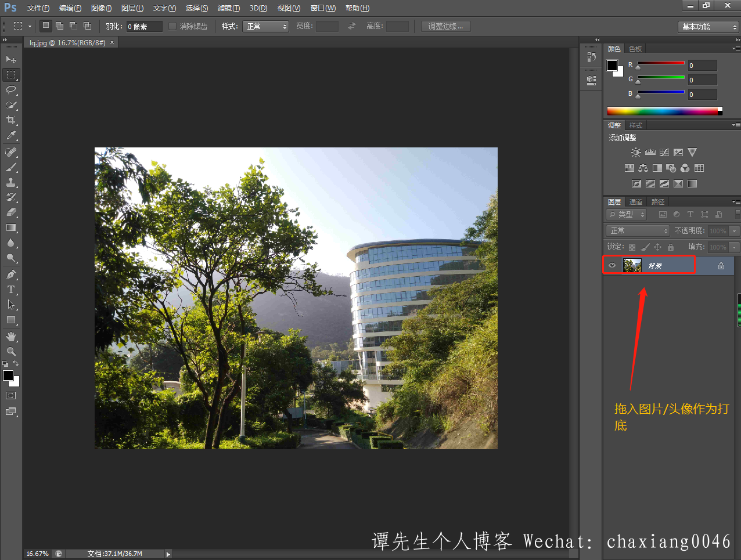Select the Pen tool
The height and width of the screenshot is (560, 741).
(x=10, y=274)
